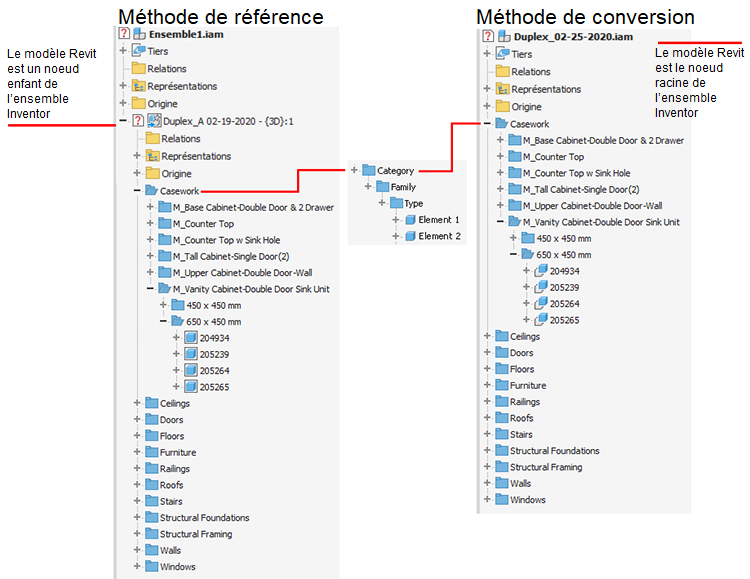Select the Représentations folder icon under Duplex_02-25-2020.iam

click(502, 89)
